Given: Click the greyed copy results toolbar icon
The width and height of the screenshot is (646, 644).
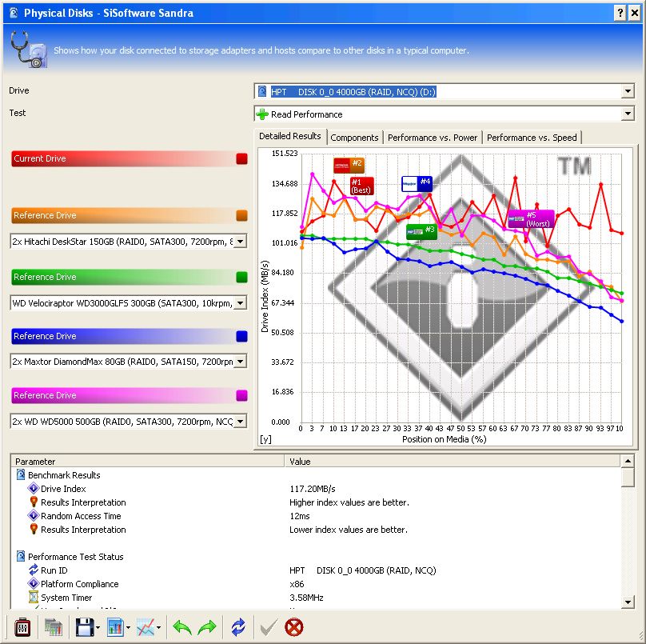Looking at the screenshot, I should pyautogui.click(x=53, y=627).
